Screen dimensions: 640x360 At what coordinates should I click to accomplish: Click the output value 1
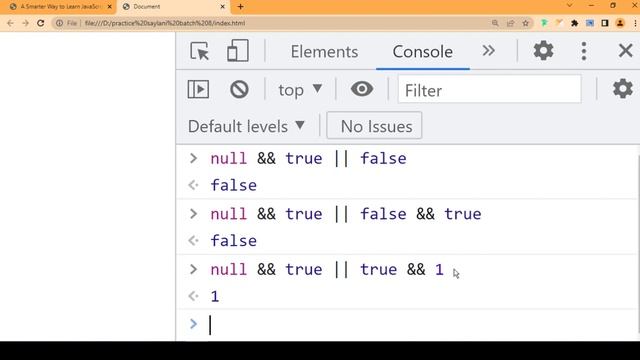pyautogui.click(x=215, y=297)
